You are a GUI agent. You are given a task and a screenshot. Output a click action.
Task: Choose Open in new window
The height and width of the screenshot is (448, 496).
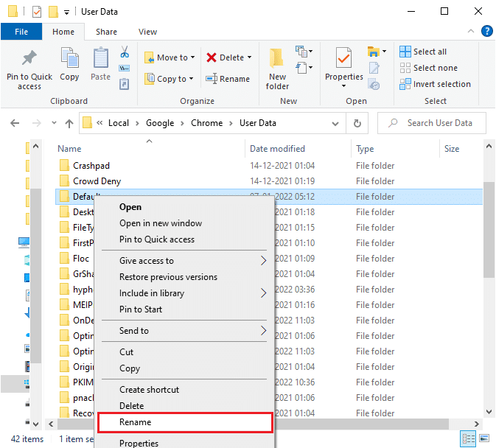pyautogui.click(x=185, y=223)
